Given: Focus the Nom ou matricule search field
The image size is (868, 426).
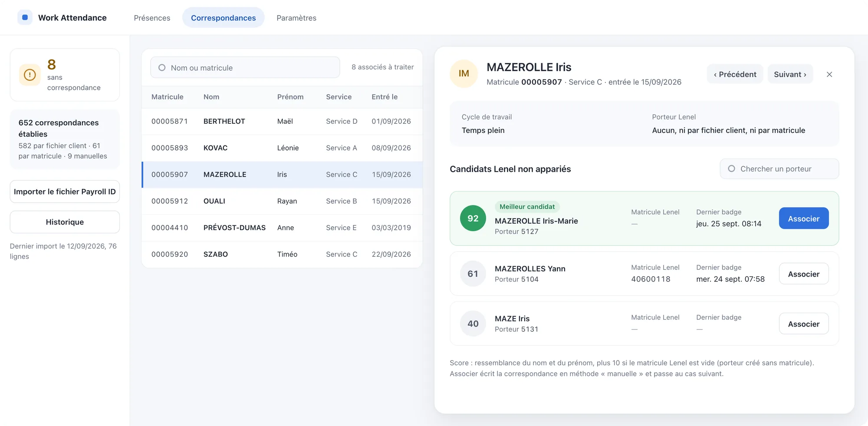Looking at the screenshot, I should 245,68.
